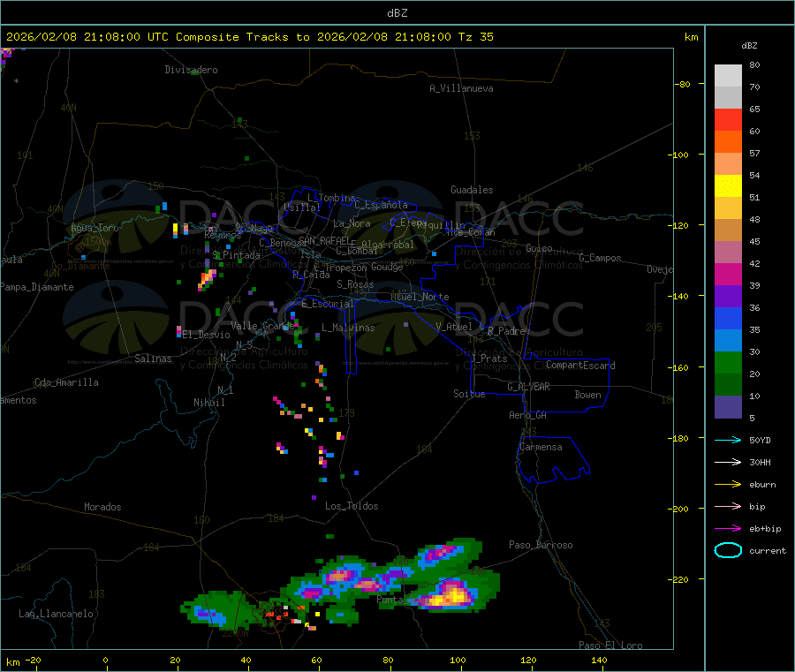
Task: Select the 54 dBZ yellow swatch
Action: pyautogui.click(x=728, y=185)
